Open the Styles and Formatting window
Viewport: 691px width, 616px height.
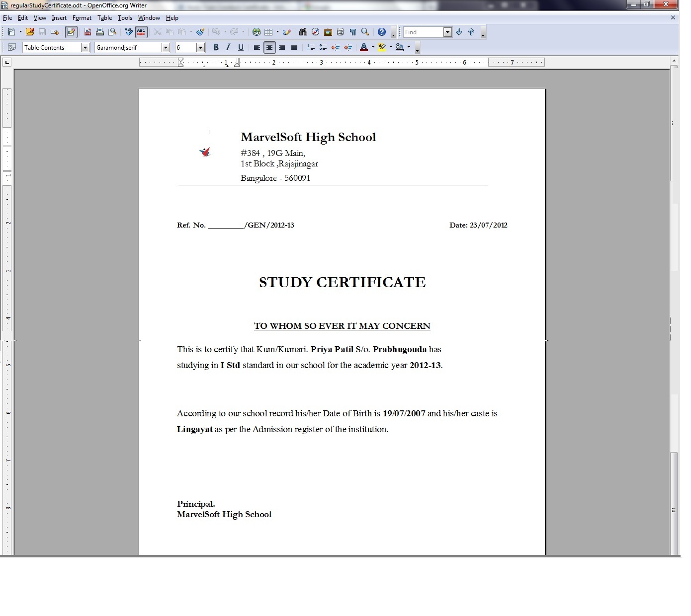click(12, 48)
